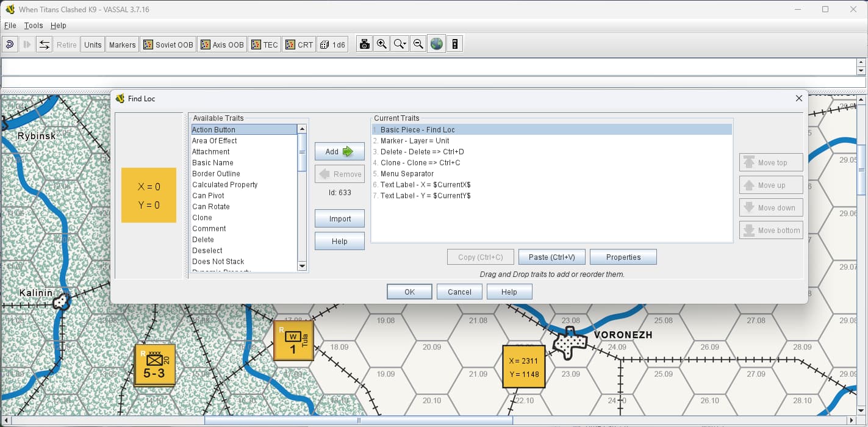Viewport: 868px width, 427px height.
Task: Select Basic Piece - Find Loc trait
Action: pyautogui.click(x=551, y=130)
